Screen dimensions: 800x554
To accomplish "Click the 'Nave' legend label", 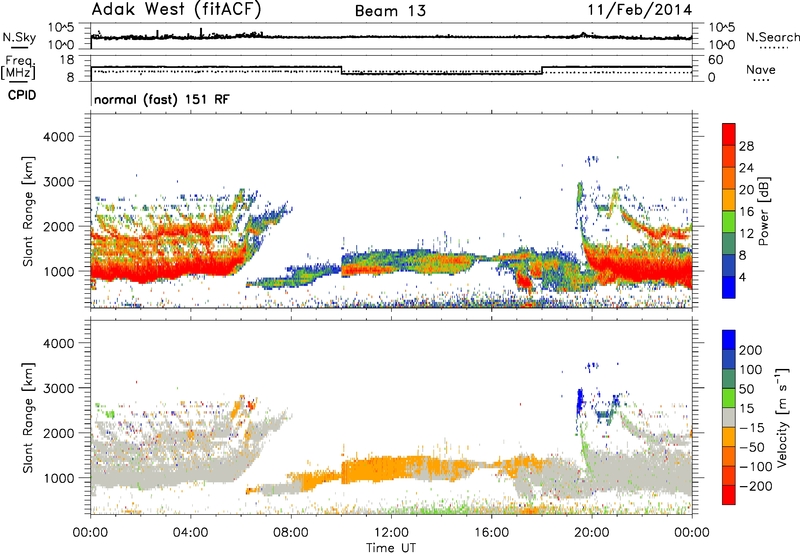I will (x=761, y=69).
